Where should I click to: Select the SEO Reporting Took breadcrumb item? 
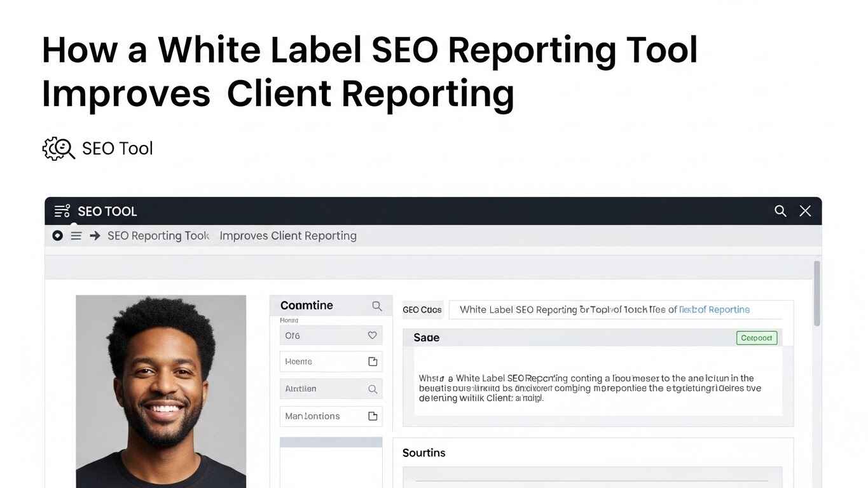(x=158, y=235)
